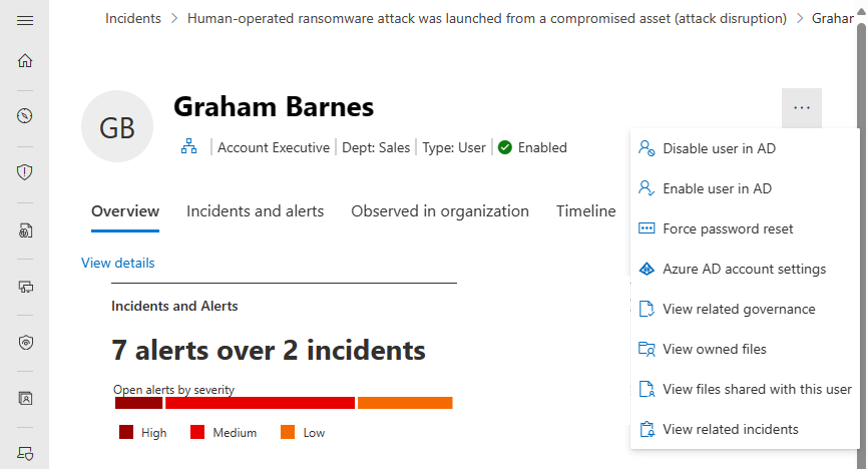Click the Enable user in AD icon
This screenshot has height=469, width=868.
tap(645, 188)
